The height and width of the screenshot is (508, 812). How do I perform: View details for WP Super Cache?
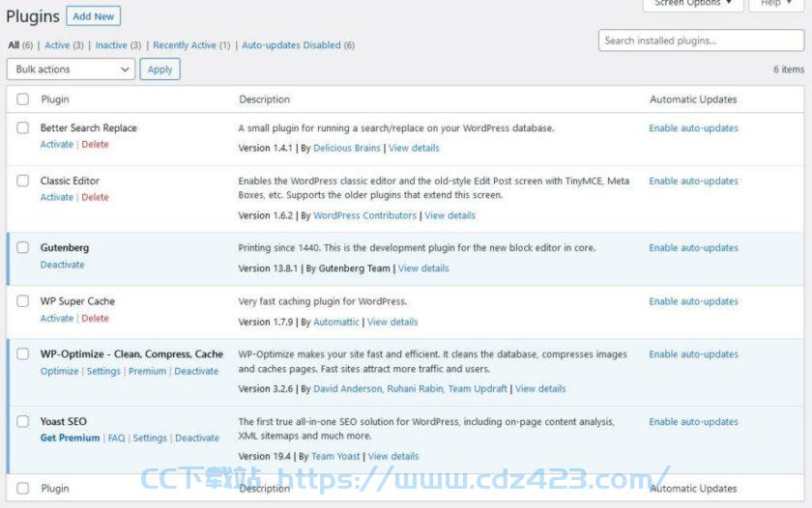coord(392,322)
